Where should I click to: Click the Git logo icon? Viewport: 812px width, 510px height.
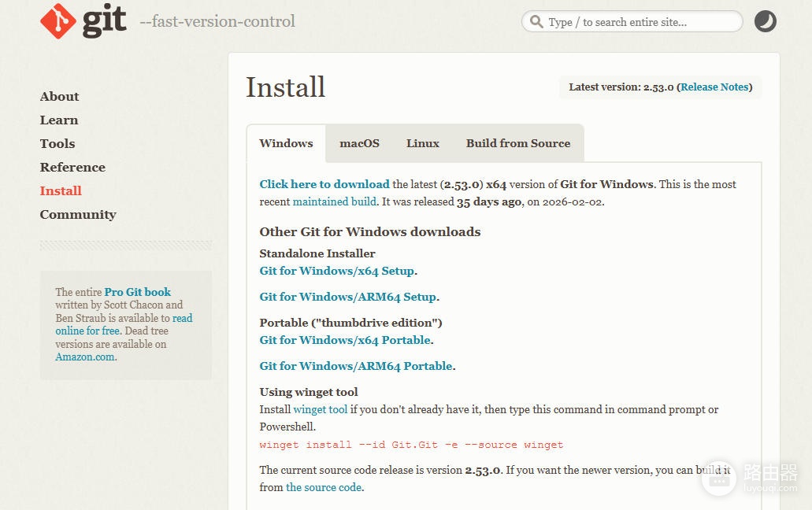tap(58, 21)
